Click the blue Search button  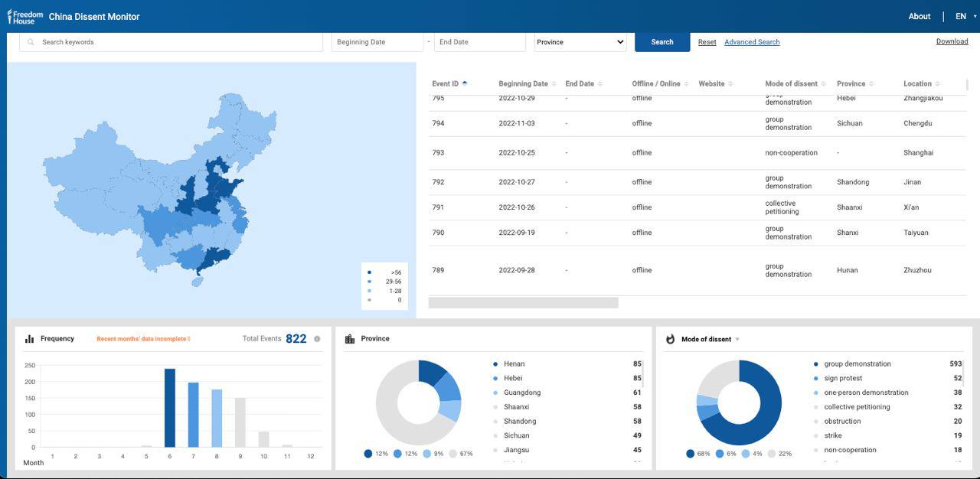[x=662, y=42]
